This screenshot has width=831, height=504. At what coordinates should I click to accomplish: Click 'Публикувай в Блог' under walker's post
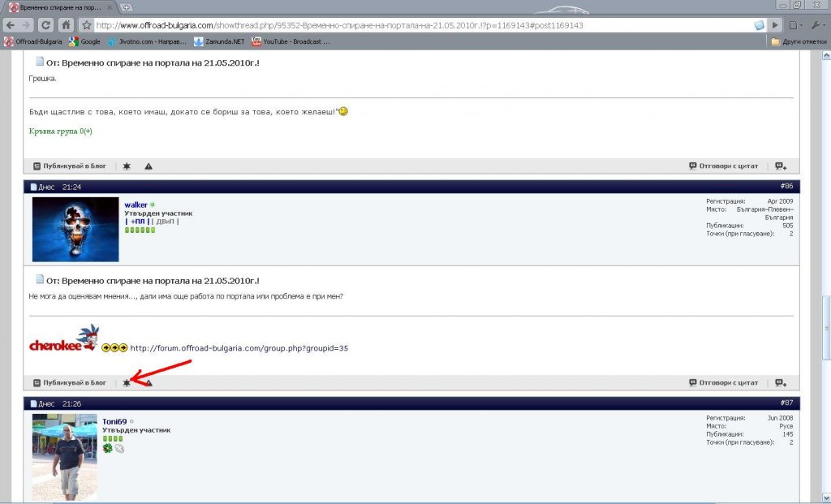(70, 382)
